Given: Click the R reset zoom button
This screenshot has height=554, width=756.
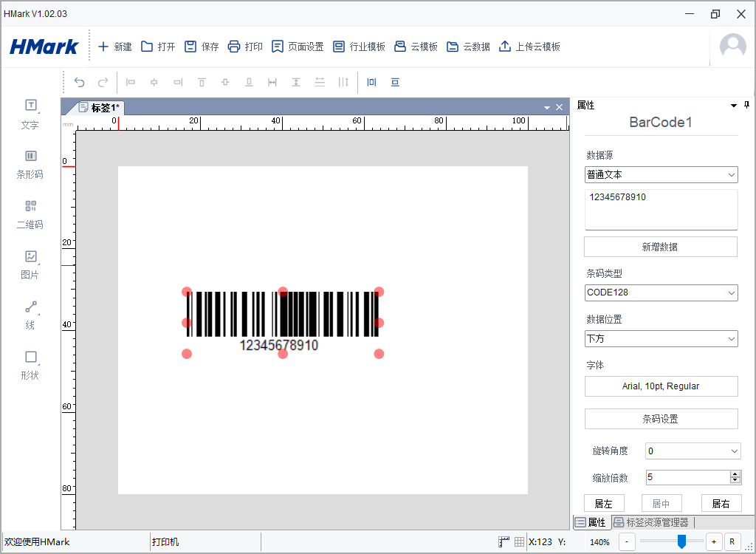Looking at the screenshot, I should 732,541.
